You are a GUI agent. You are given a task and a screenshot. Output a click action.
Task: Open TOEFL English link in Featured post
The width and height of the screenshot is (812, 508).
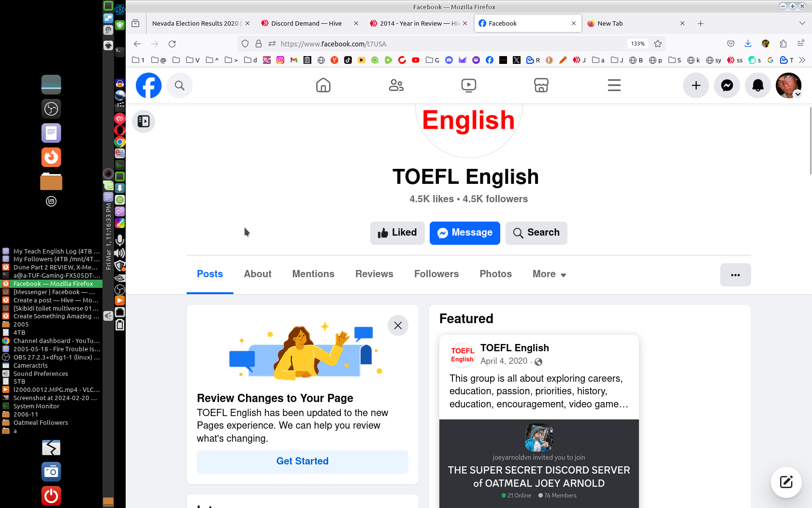tap(514, 348)
